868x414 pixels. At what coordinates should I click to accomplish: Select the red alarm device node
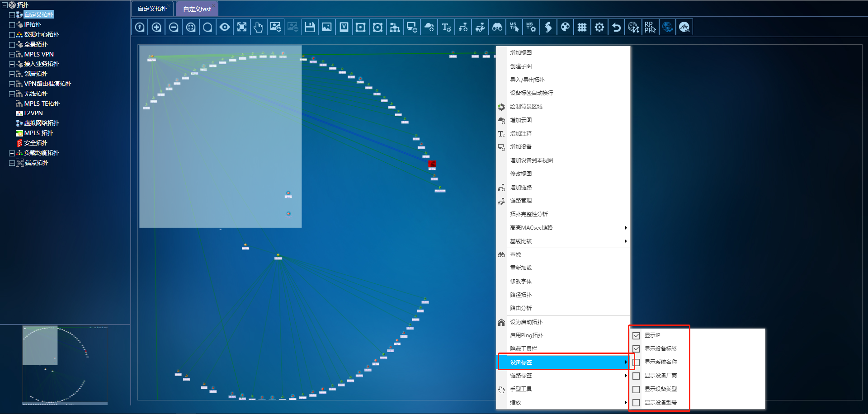432,164
